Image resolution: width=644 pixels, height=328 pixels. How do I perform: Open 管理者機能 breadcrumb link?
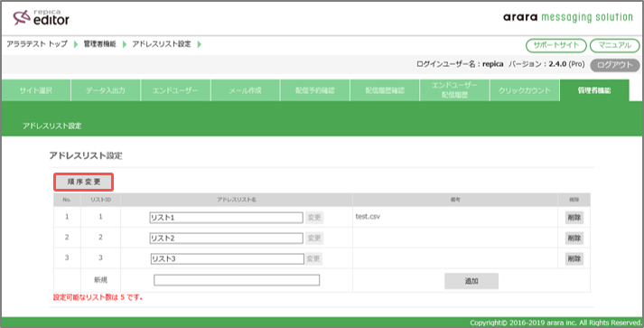click(x=99, y=44)
